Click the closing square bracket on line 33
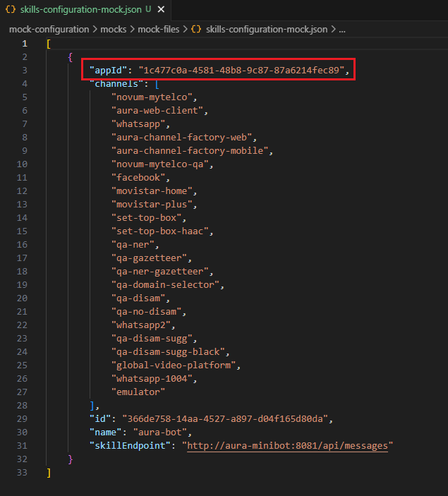This screenshot has width=448, height=496. [49, 473]
